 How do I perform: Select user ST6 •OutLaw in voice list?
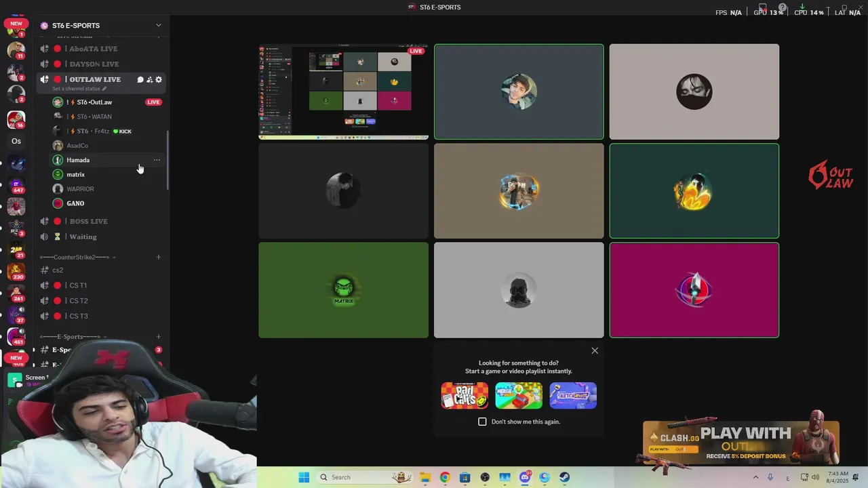[x=108, y=102]
